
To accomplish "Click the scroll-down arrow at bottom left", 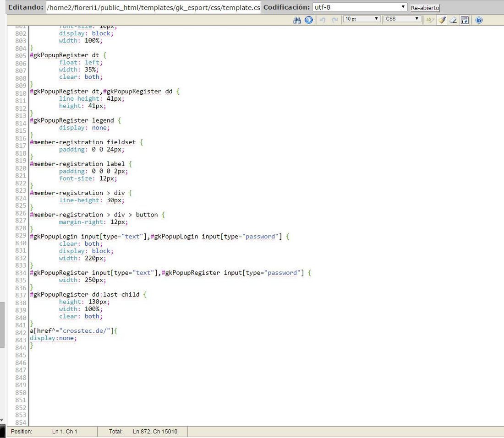I will pos(2,420).
